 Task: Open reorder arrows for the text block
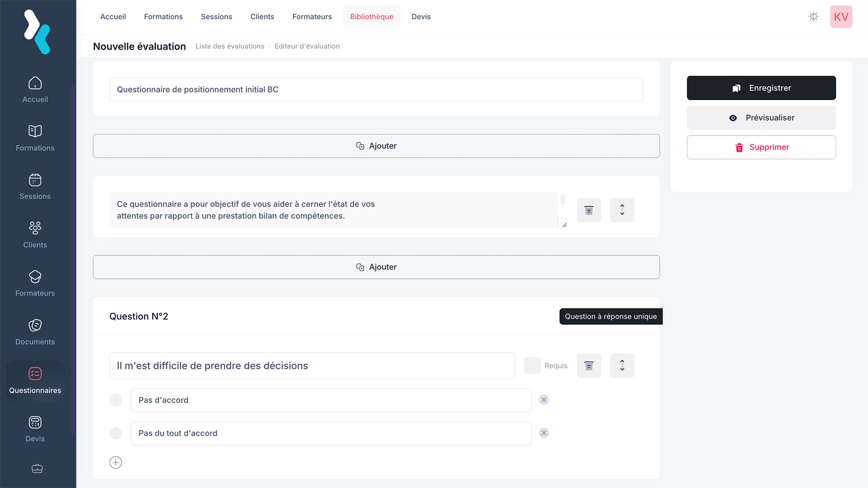[622, 210]
